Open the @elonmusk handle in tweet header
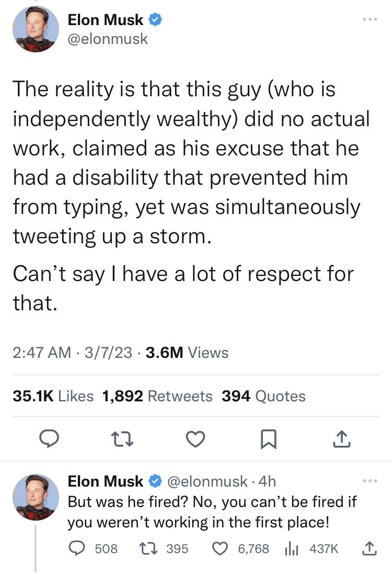The width and height of the screenshot is (392, 574). [108, 39]
